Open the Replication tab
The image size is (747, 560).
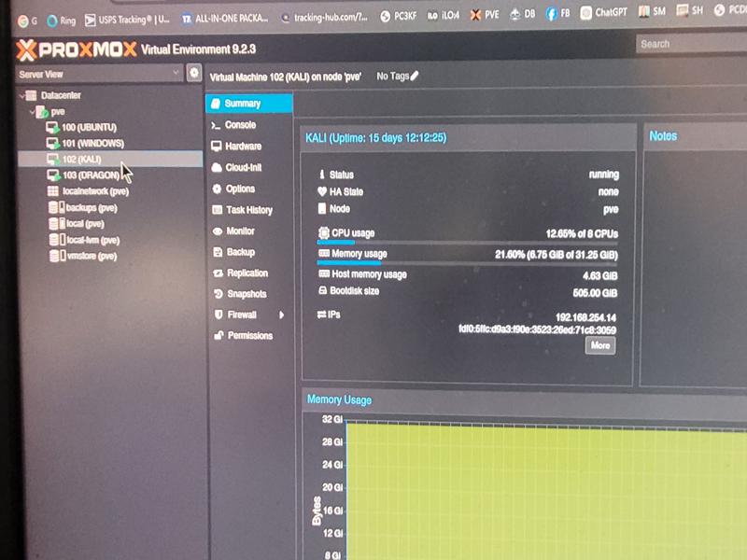(250, 273)
